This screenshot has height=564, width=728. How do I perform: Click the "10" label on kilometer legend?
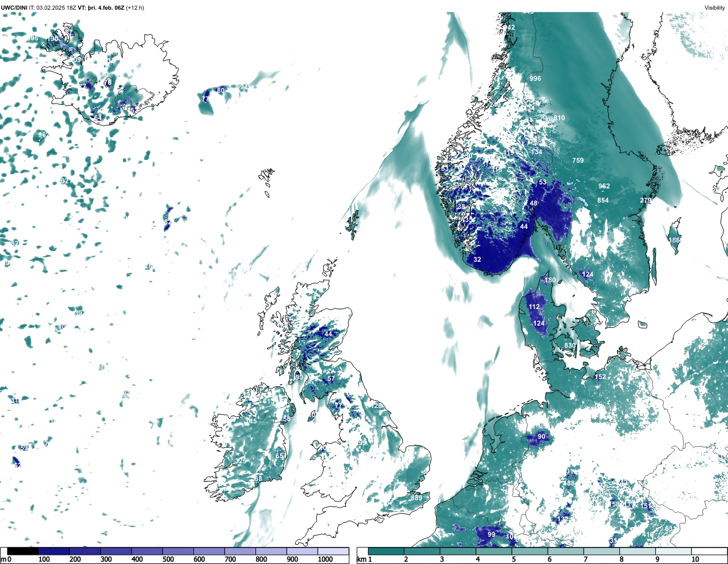[x=695, y=559]
